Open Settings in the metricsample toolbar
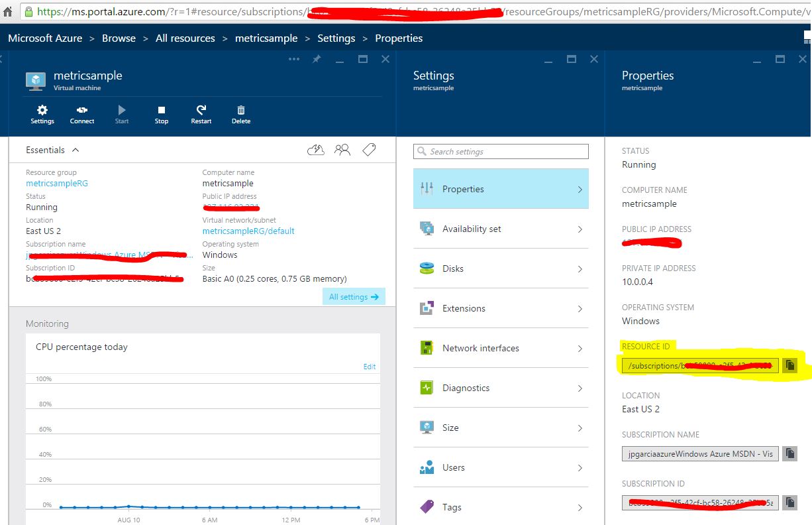Image resolution: width=812 pixels, height=525 pixels. 42,115
